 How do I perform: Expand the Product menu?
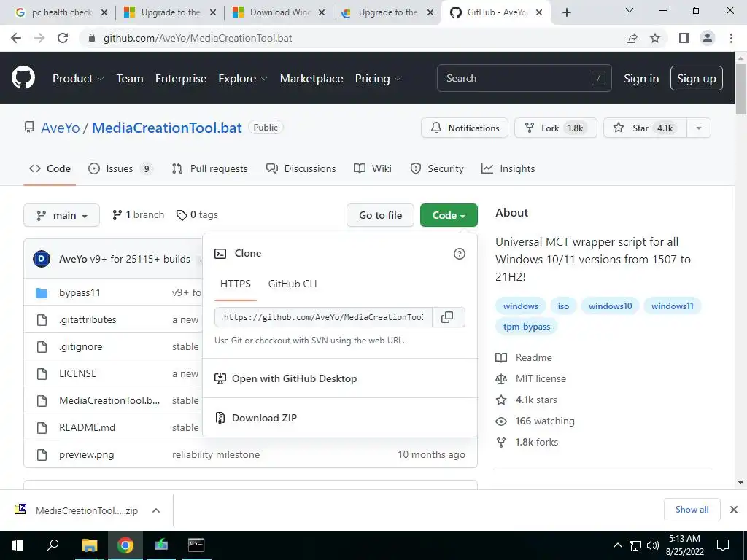78,79
